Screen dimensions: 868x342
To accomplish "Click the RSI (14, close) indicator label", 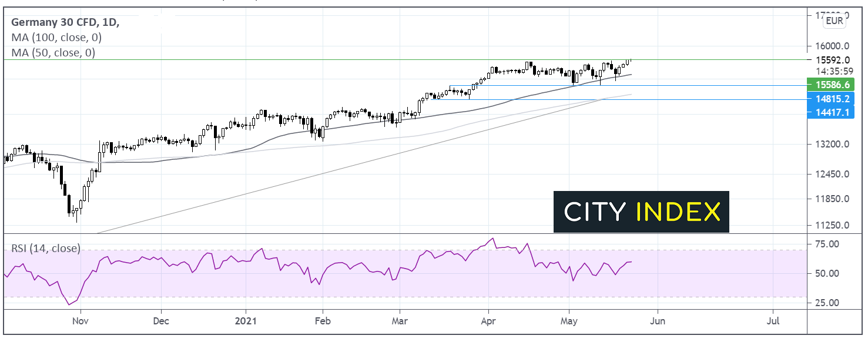I will [x=46, y=248].
